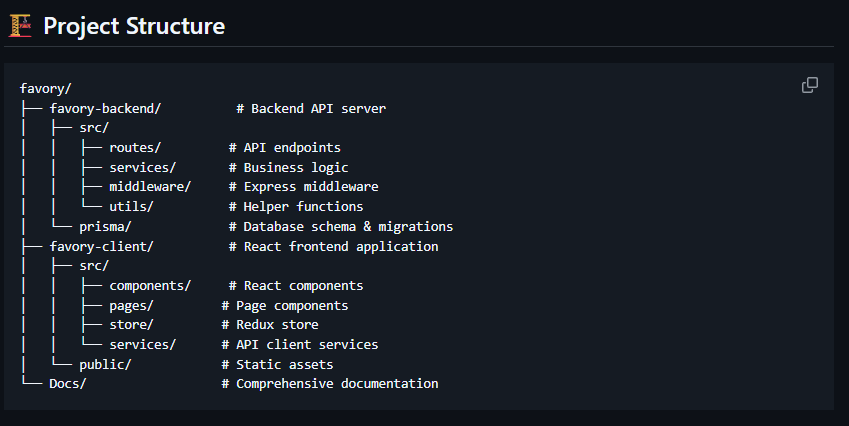Select the 'Docs/' entry

68,383
